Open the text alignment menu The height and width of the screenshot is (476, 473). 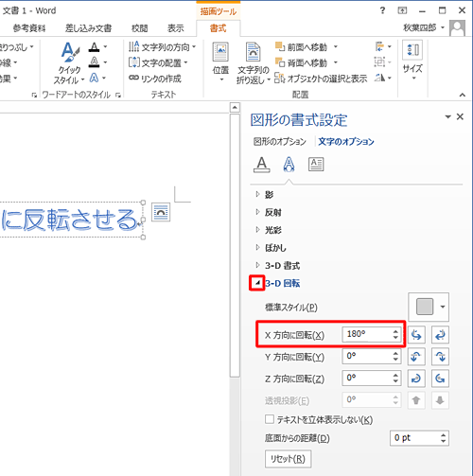[158, 62]
